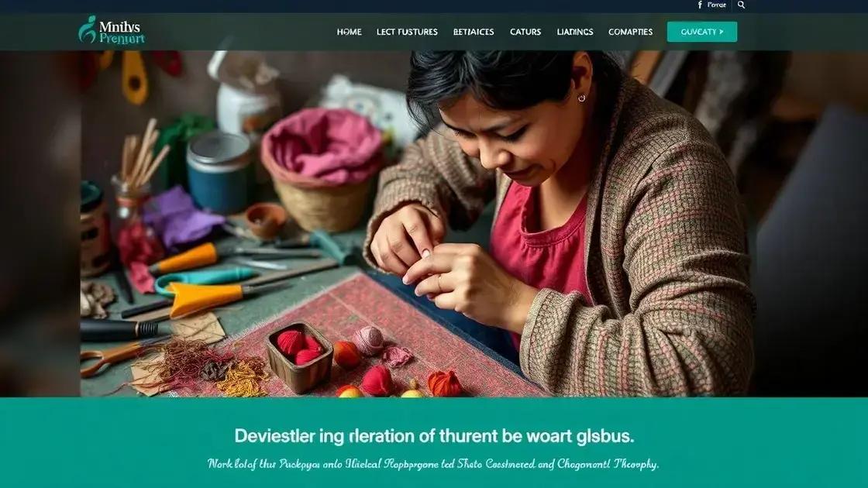Open the CATURS navigation link

click(x=525, y=32)
